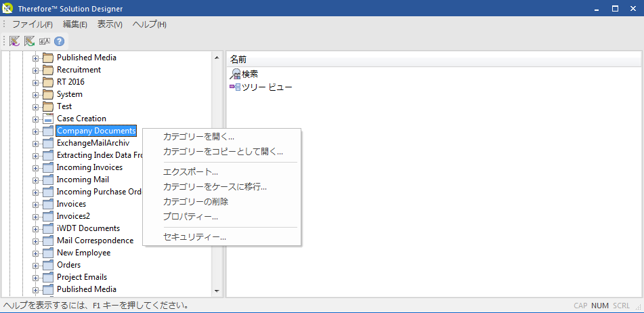Click the blue help question mark icon

coord(60,41)
